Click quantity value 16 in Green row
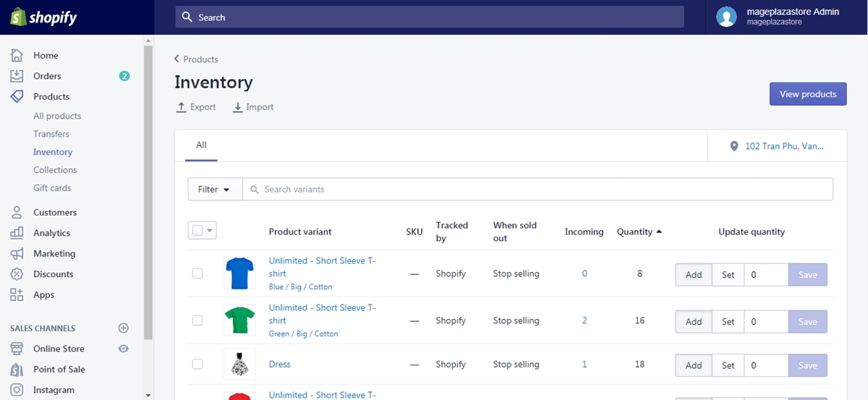Image resolution: width=868 pixels, height=400 pixels. point(639,320)
